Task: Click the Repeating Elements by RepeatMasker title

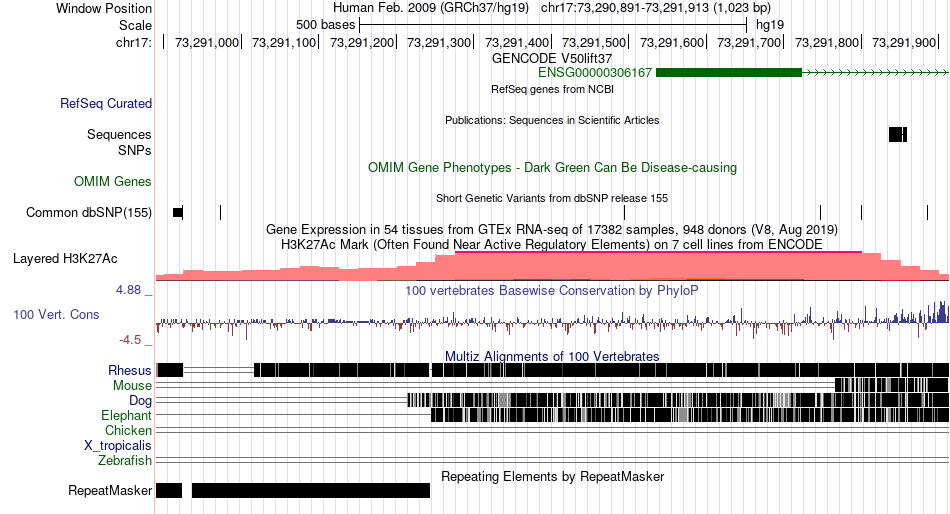Action: [x=552, y=476]
